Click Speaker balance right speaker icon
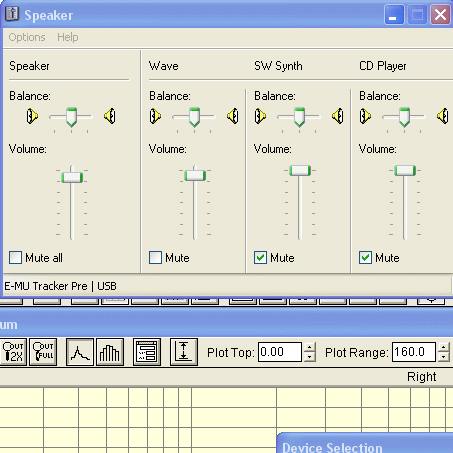 110,116
